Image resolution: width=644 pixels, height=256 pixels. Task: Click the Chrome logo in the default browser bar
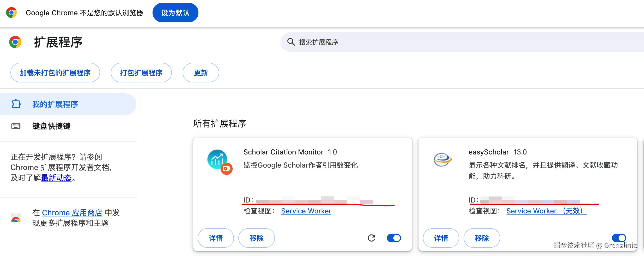point(11,13)
